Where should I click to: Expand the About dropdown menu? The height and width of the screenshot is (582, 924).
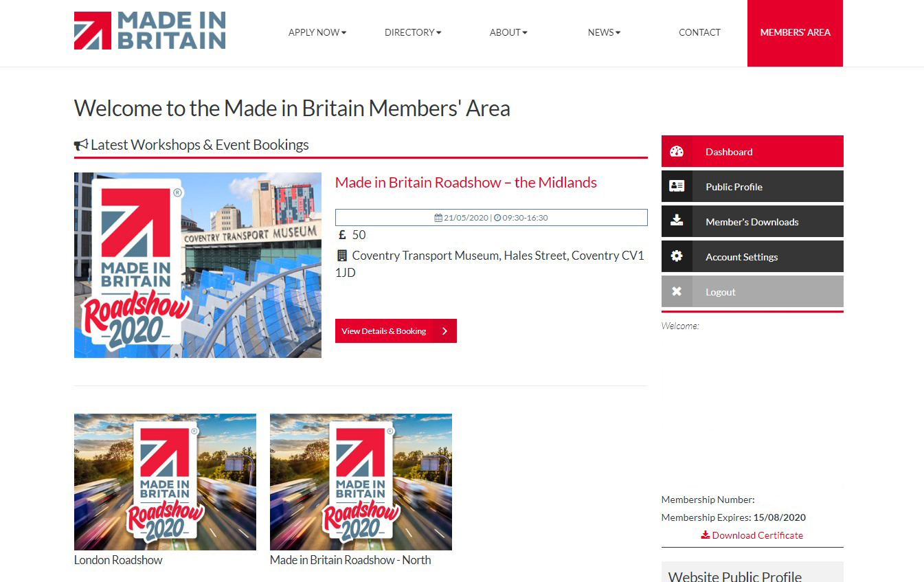508,32
